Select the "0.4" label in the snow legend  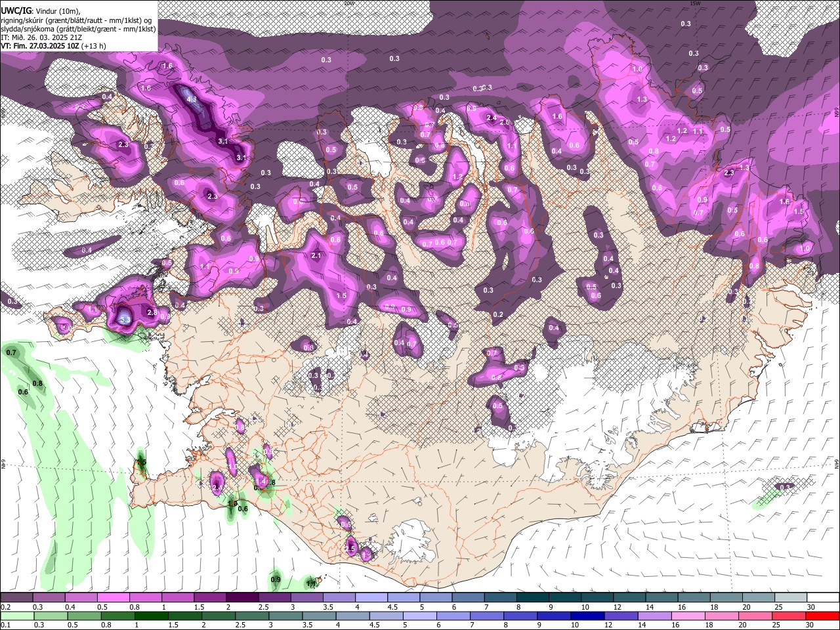tap(70, 607)
